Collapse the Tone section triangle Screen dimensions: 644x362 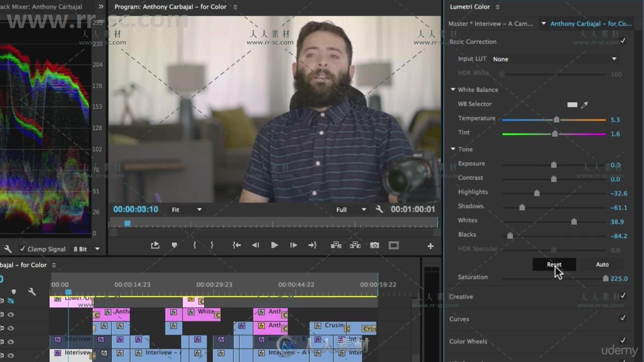coord(453,149)
